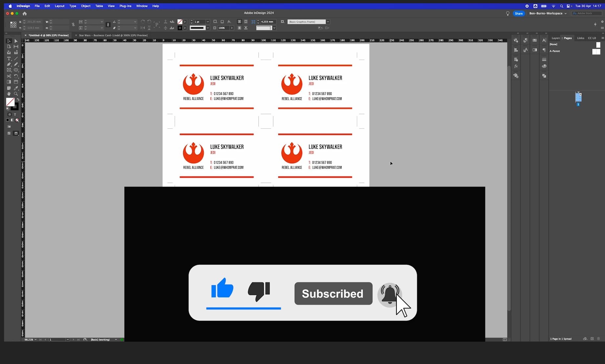Set formatting affects text
This screenshot has width=605, height=364.
(15, 114)
